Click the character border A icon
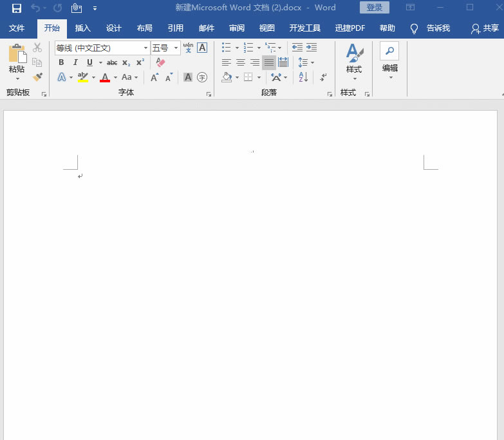This screenshot has width=504, height=440. pos(202,48)
